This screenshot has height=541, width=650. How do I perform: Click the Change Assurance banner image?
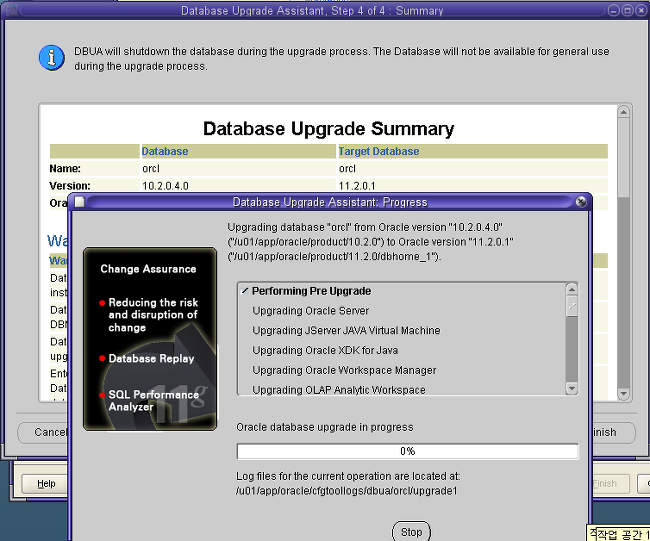click(x=150, y=339)
